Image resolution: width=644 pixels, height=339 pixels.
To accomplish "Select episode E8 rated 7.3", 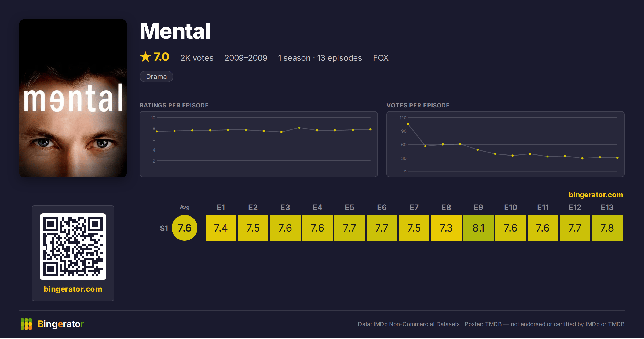I will tap(446, 228).
